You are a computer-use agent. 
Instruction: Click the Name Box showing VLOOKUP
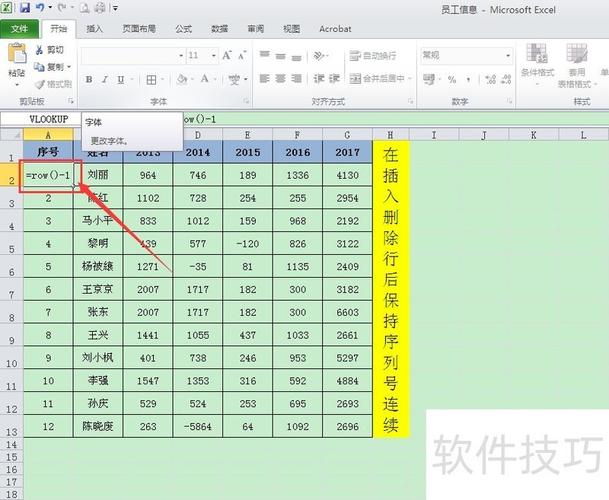tap(40, 119)
